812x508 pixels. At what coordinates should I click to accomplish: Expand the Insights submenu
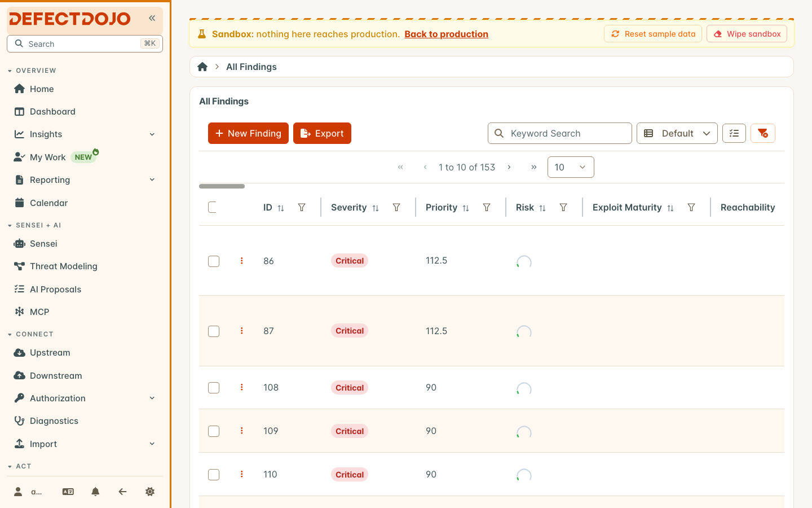point(152,134)
